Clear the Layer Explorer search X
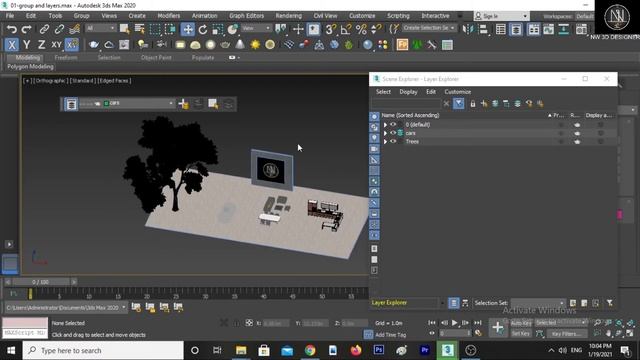Image resolution: width=640 pixels, height=360 pixels. (447, 104)
